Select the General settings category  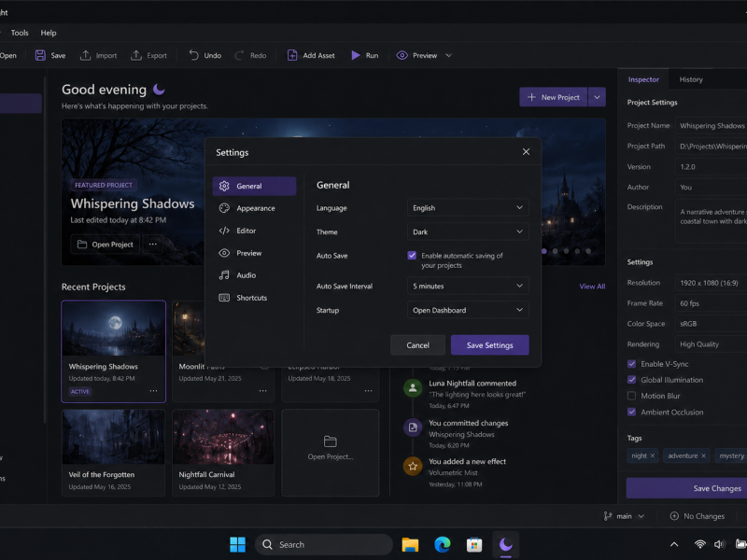pyautogui.click(x=254, y=186)
